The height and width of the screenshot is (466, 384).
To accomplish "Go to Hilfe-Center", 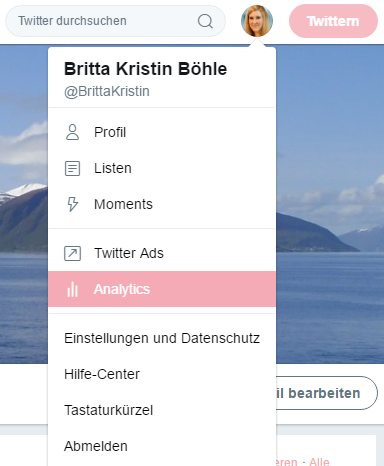I will [x=162, y=374].
